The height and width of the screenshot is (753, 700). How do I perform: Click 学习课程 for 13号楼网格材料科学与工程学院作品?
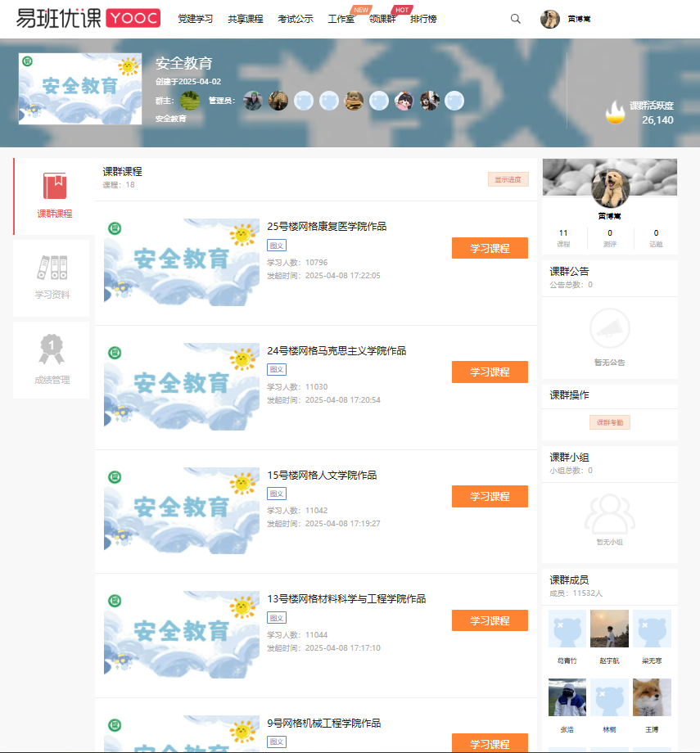pyautogui.click(x=490, y=620)
